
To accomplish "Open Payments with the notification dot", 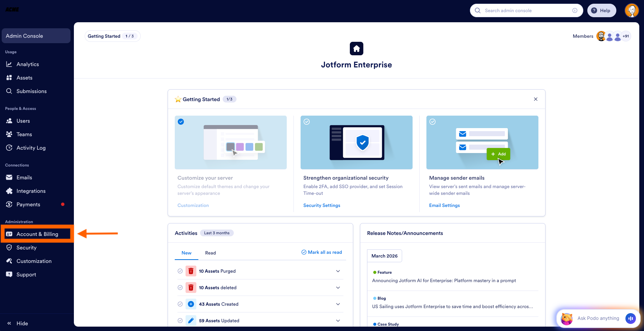I will pyautogui.click(x=28, y=204).
